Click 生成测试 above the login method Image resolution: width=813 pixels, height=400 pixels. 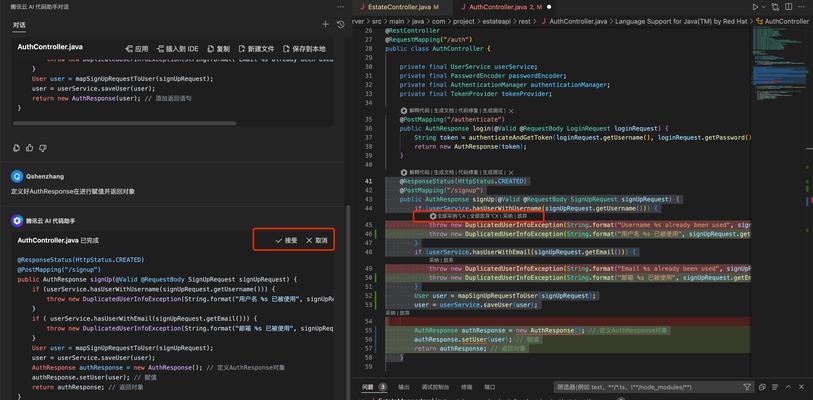[x=493, y=111]
